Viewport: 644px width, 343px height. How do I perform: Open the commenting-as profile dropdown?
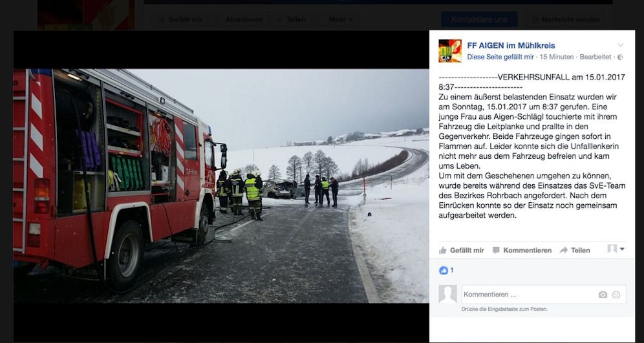(x=616, y=249)
